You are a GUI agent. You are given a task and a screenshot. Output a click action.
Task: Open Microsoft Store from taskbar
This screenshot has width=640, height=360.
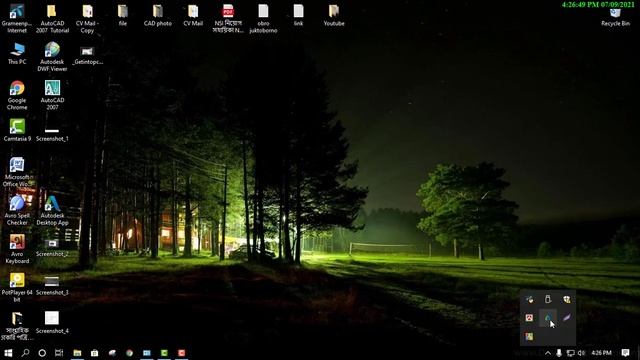coord(94,353)
